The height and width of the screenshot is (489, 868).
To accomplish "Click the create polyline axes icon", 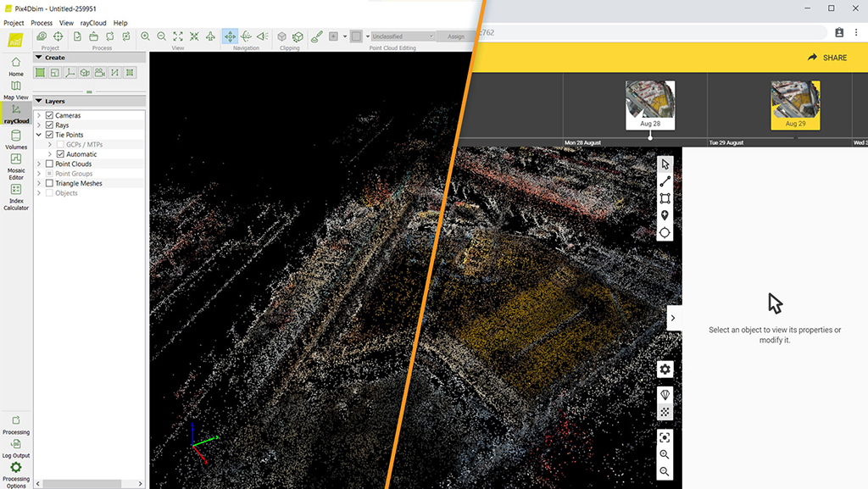I will (70, 73).
